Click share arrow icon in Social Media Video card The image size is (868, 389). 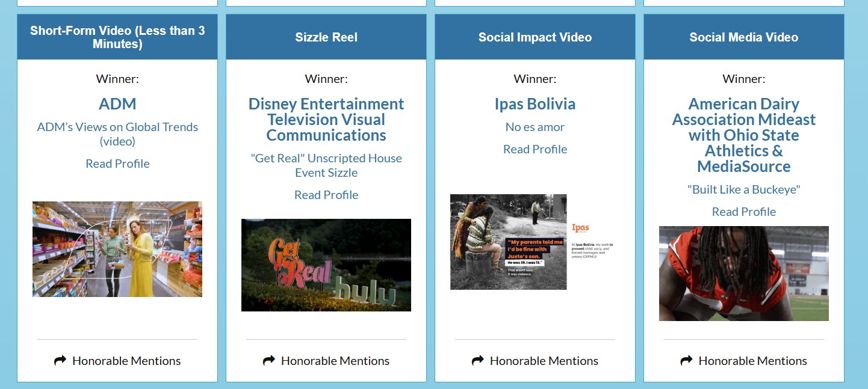coord(686,361)
